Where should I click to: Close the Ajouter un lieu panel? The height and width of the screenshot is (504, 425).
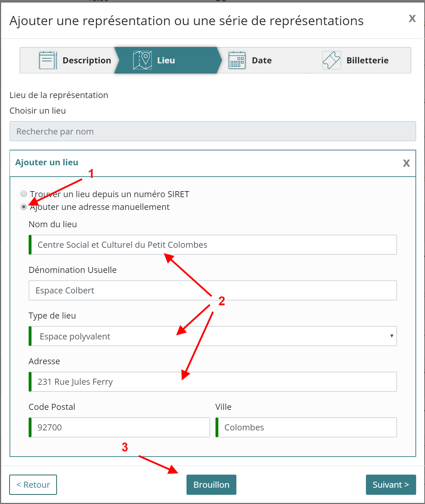pyautogui.click(x=406, y=163)
